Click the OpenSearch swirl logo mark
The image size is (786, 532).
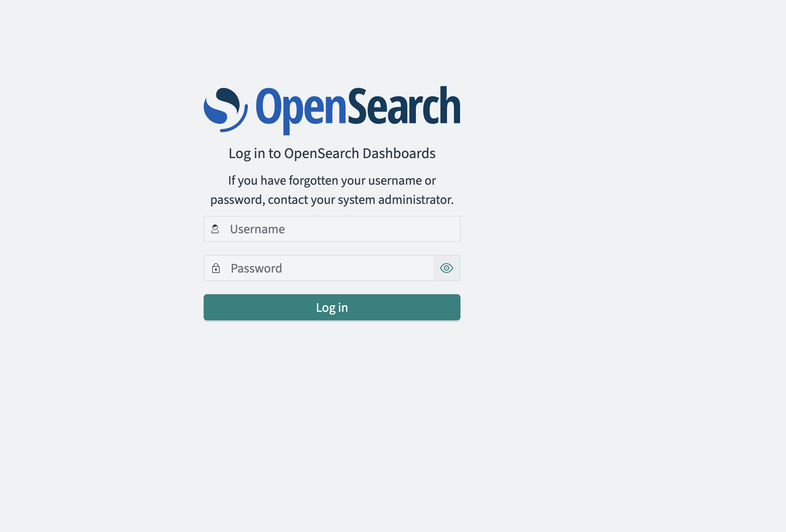point(226,110)
